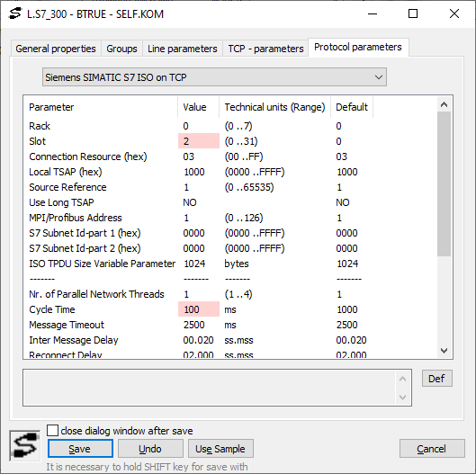Open the TCP - parameters tab

(265, 49)
